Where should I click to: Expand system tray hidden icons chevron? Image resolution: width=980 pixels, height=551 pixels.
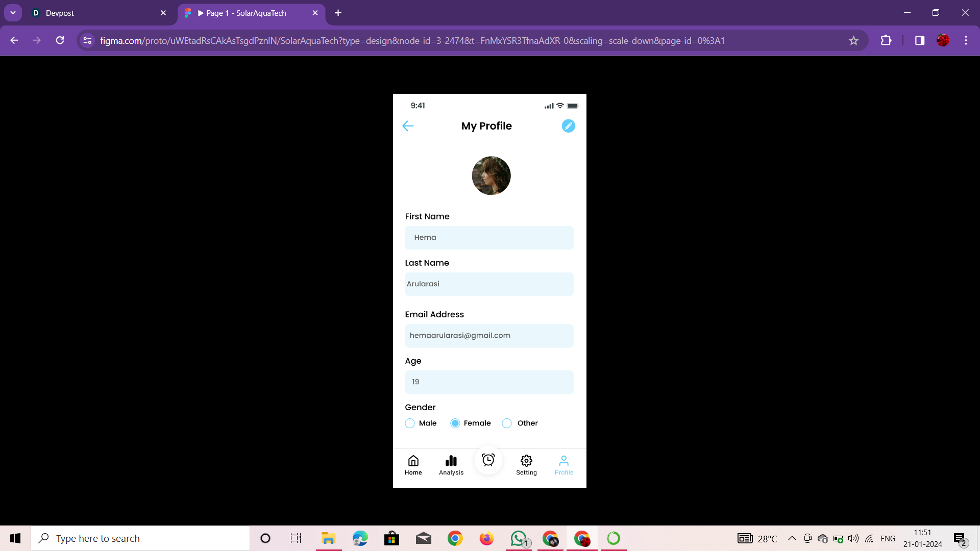point(792,538)
